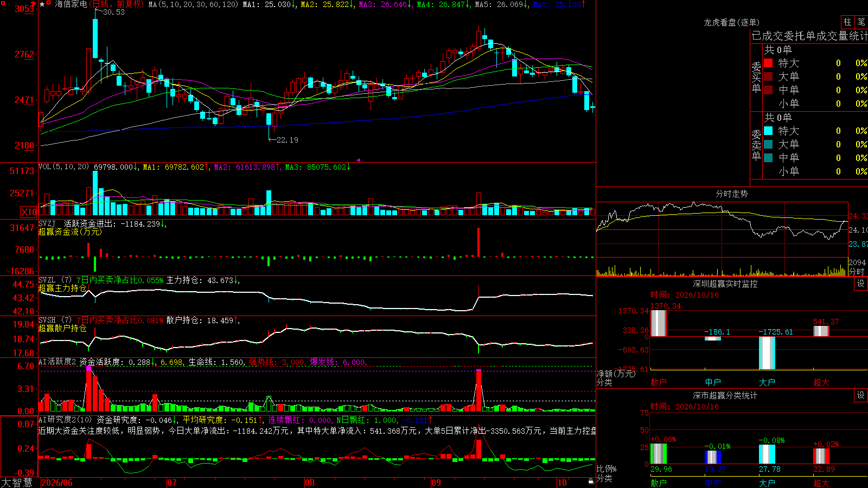Select the 深圳超赢实时监控 panel title

tap(725, 284)
